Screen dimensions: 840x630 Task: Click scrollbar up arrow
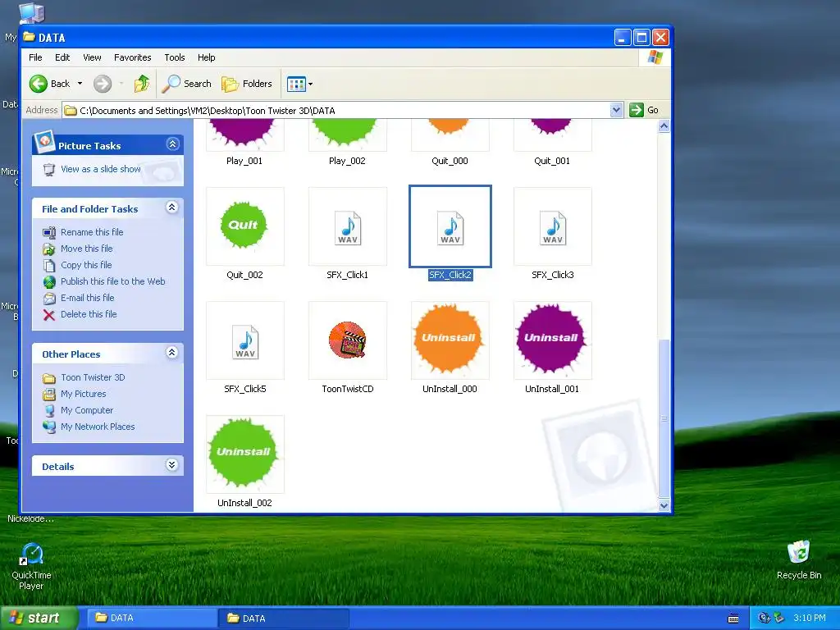pos(664,126)
